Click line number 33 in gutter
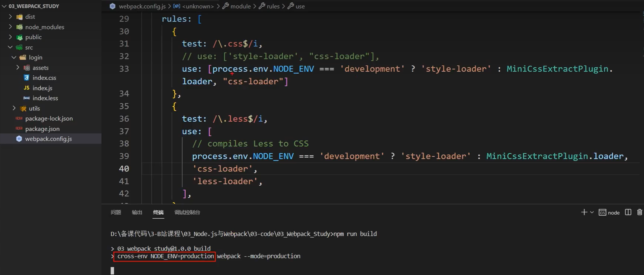 124,69
